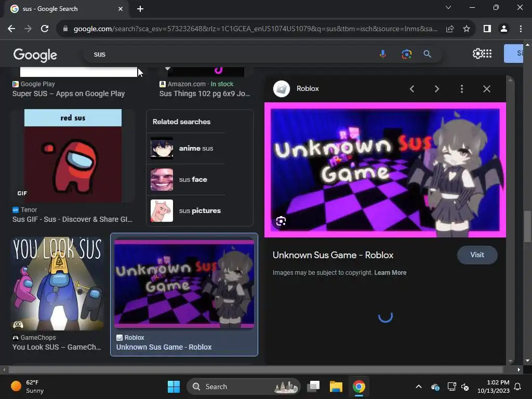
Task: Go forward in browser history
Action: click(x=28, y=29)
